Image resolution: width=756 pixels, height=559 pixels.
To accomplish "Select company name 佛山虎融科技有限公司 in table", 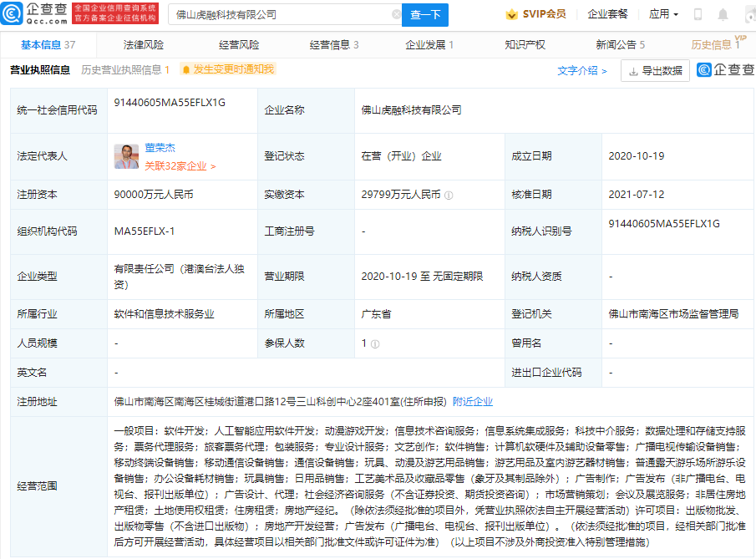I will pos(411,110).
